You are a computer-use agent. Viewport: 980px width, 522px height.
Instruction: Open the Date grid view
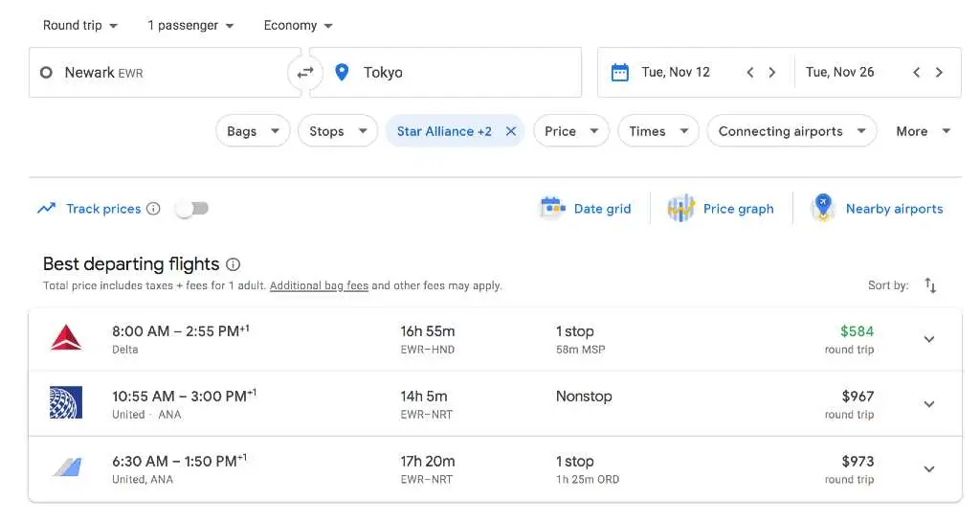point(586,209)
